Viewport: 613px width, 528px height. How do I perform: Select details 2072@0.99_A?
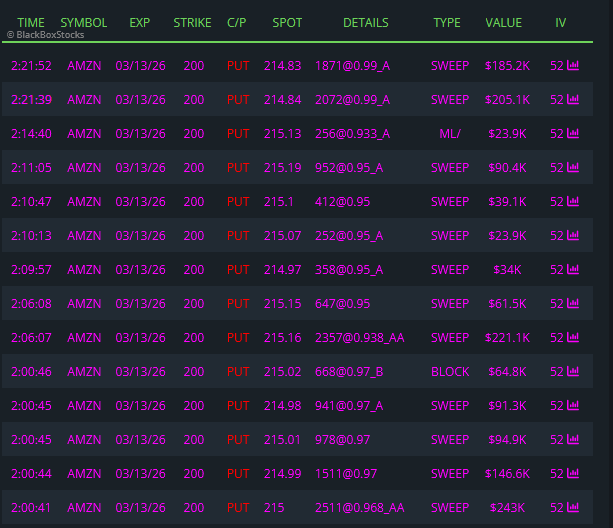tap(353, 100)
